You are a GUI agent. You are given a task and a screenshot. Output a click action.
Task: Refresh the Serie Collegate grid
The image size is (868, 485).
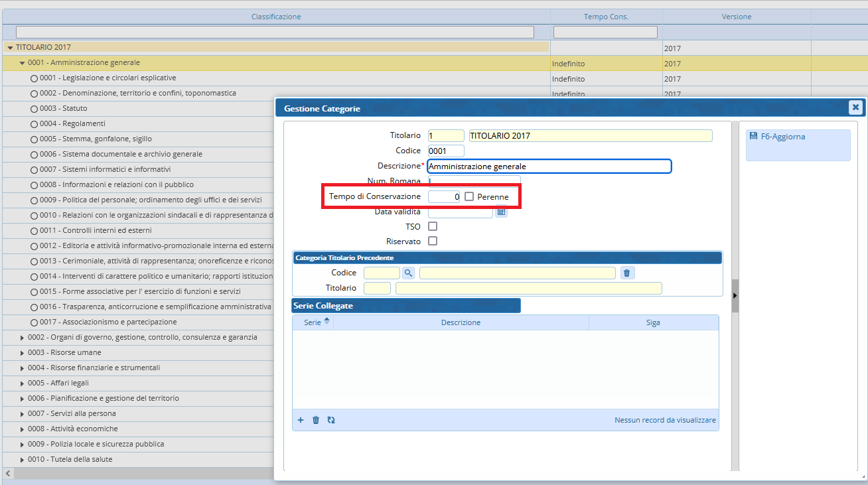click(x=331, y=420)
